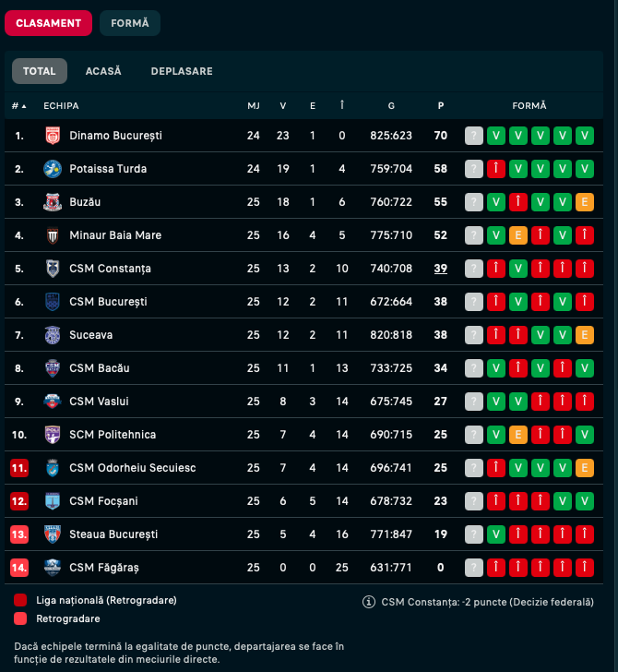Select the TOTAL standings filter
Viewport: 618px width, 672px height.
40,71
